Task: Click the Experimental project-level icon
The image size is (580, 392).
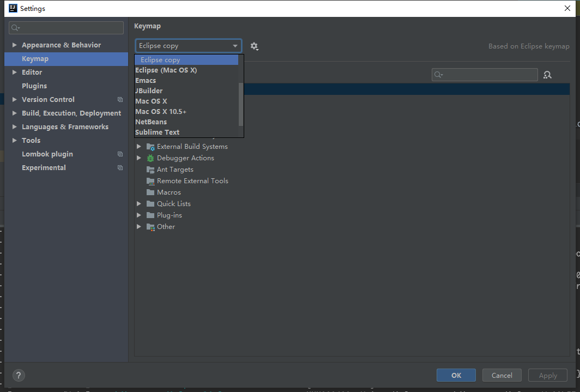Action: (x=120, y=167)
